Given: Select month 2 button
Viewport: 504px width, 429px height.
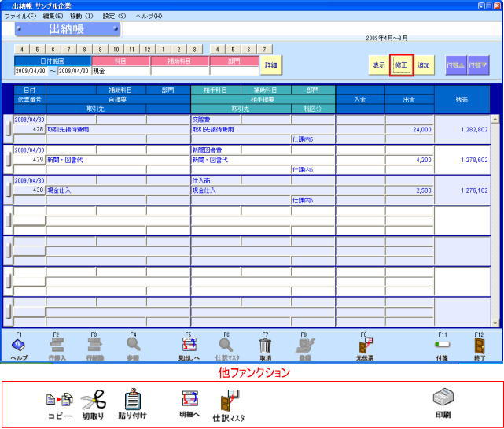Looking at the screenshot, I should 179,50.
